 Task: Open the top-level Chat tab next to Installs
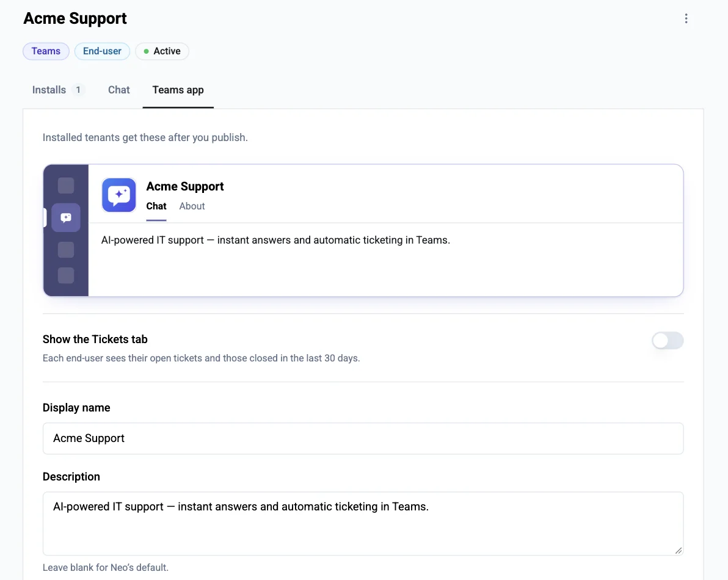coord(119,90)
